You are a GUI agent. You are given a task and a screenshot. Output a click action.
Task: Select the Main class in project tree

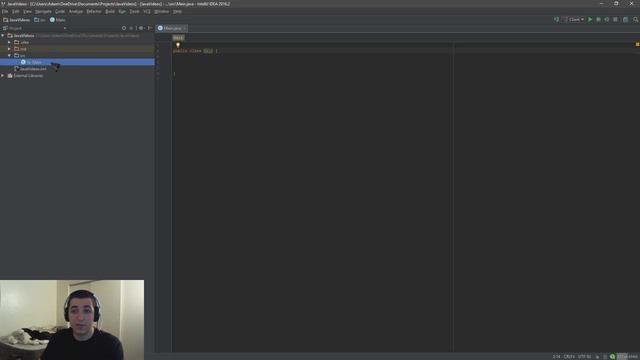pos(77,62)
